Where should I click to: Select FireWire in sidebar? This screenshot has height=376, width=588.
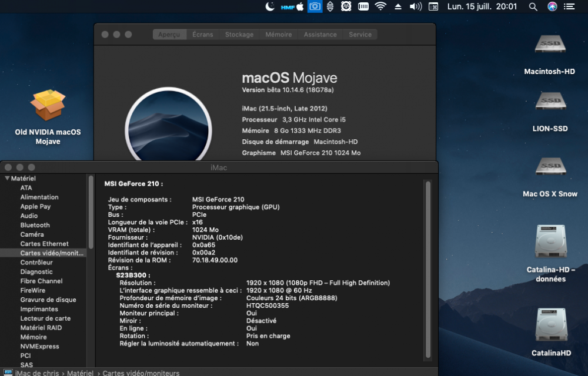32,290
